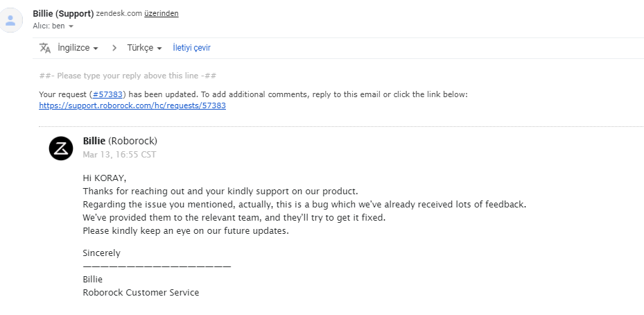Click the zendesk.com sender domain text
The image size is (644, 315).
tap(119, 14)
